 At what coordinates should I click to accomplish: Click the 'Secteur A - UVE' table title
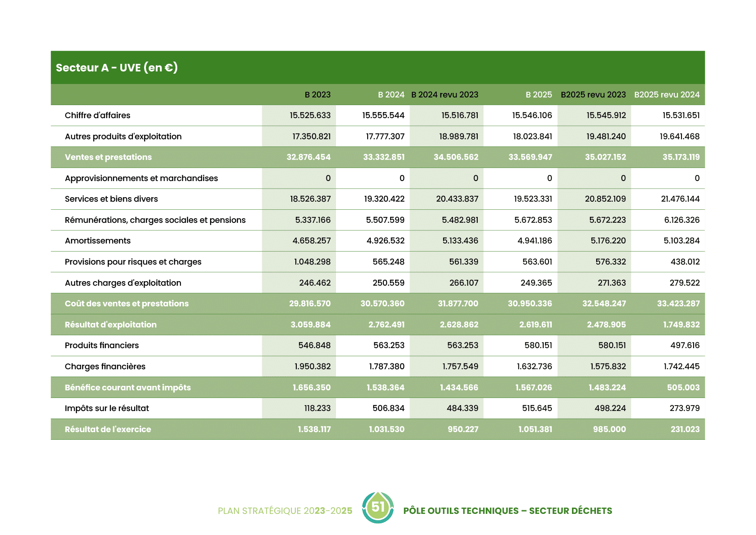(117, 68)
